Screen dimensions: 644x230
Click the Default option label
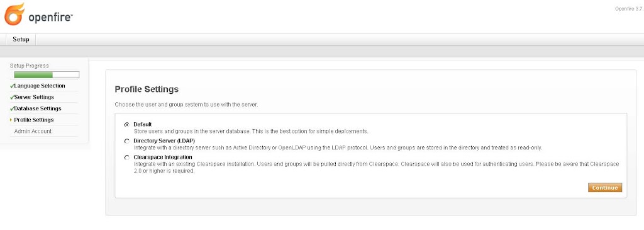[143, 124]
